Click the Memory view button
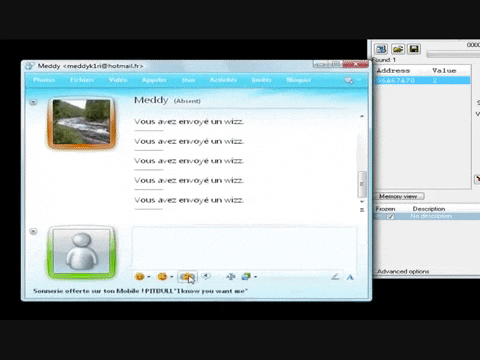Image resolution: width=480 pixels, height=360 pixels. pyautogui.click(x=398, y=196)
